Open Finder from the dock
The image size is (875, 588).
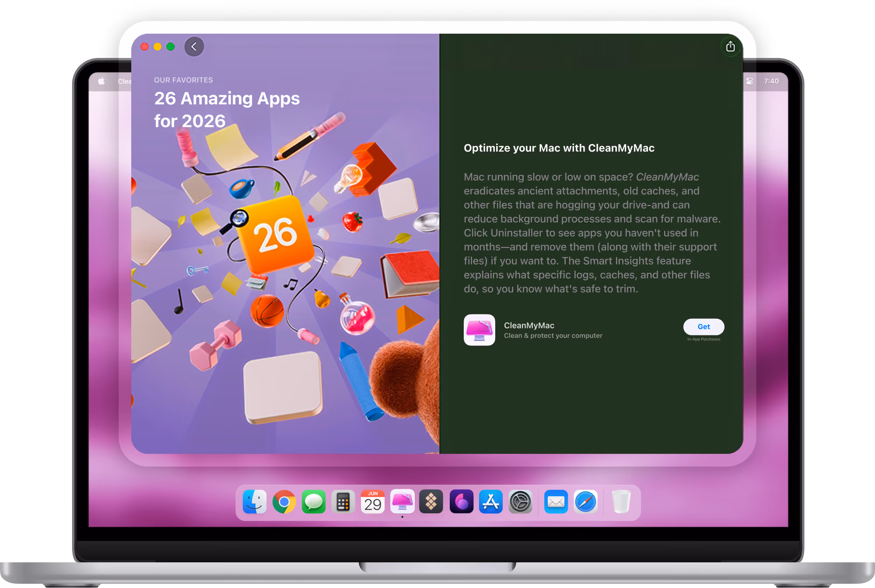255,502
